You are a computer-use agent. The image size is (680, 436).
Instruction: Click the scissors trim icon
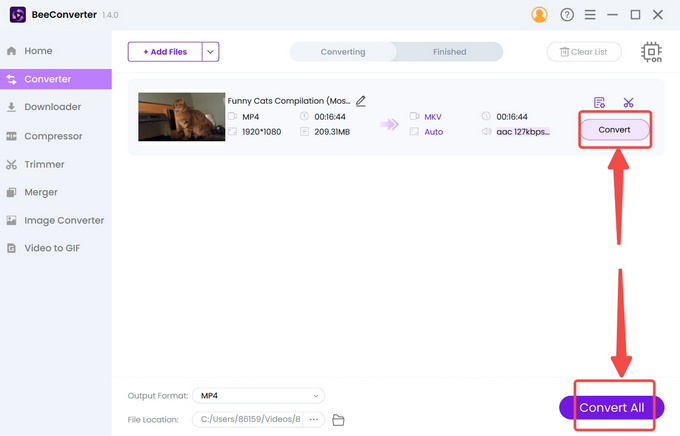(628, 103)
